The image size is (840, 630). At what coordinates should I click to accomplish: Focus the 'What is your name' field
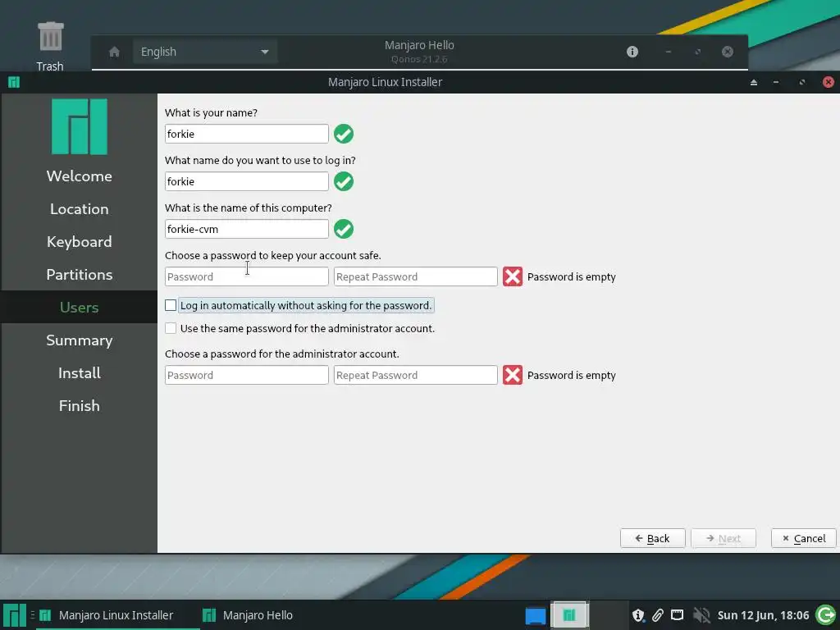tap(246, 134)
